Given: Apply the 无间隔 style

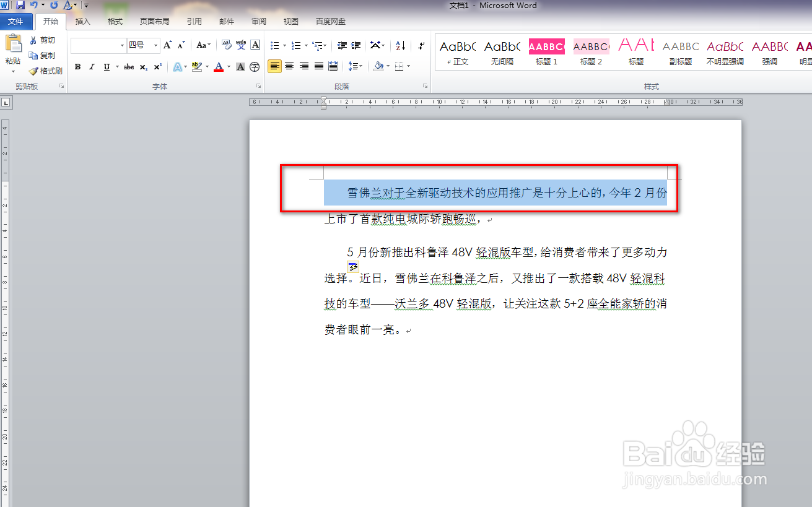Looking at the screenshot, I should click(x=502, y=53).
